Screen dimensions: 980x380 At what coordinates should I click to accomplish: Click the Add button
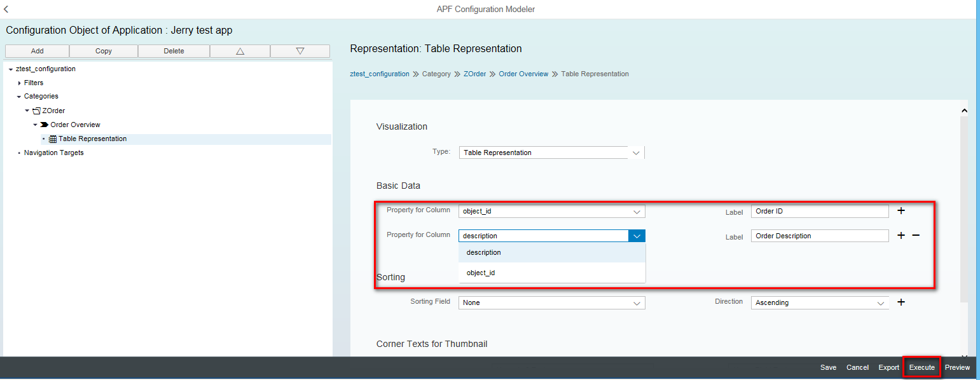(x=37, y=51)
